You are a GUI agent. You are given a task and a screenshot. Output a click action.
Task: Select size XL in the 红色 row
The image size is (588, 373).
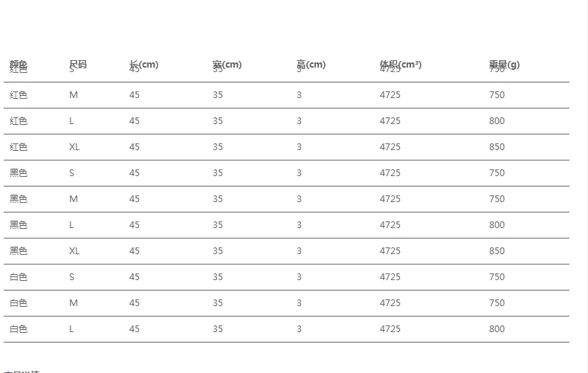click(x=74, y=147)
